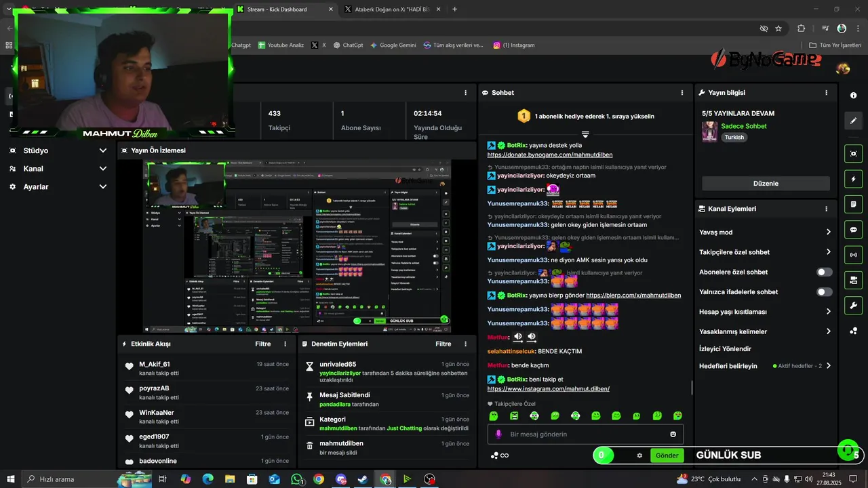Screen dimensions: 868x488
Task: Click Sadece Sohbet category link
Action: [744, 126]
